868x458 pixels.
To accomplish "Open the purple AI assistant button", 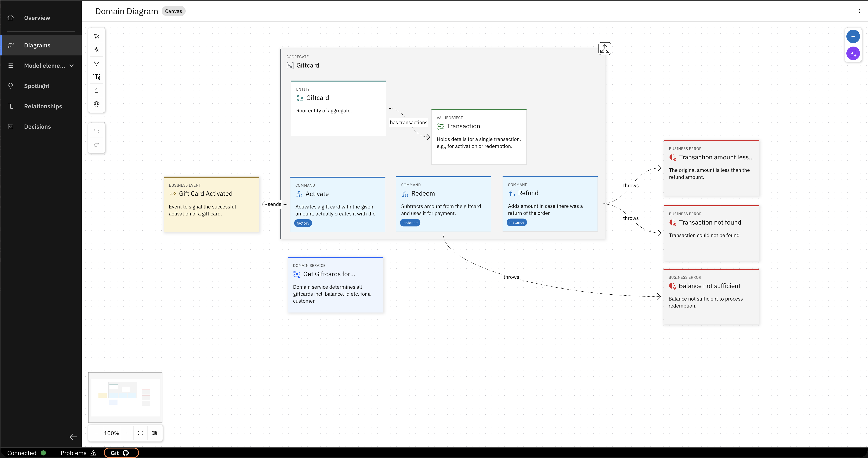I will 853,53.
